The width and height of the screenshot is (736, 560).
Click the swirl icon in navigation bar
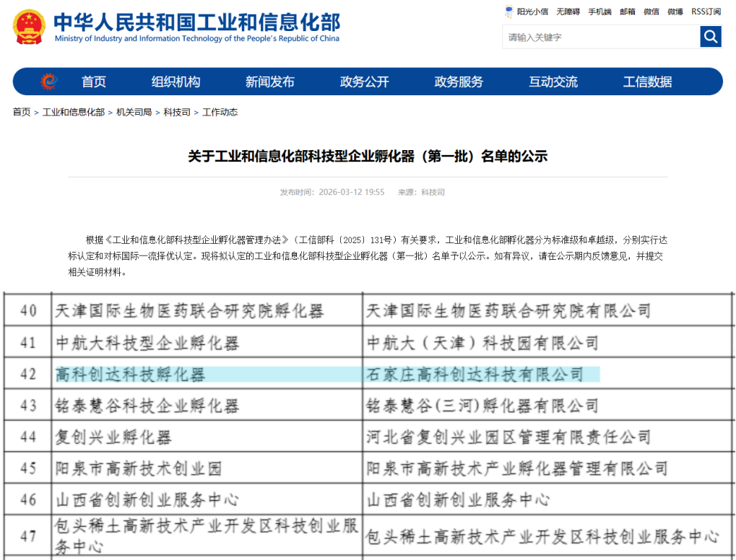click(x=49, y=82)
